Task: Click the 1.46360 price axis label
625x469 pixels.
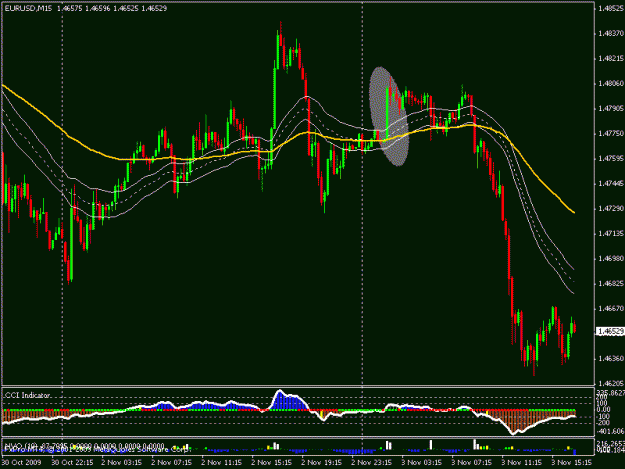Action: 611,359
